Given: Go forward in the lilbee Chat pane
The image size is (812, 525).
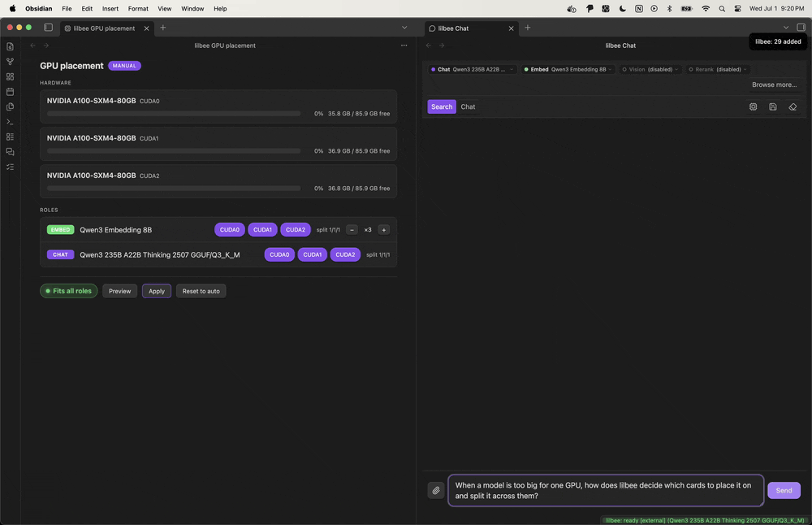Looking at the screenshot, I should 442,46.
